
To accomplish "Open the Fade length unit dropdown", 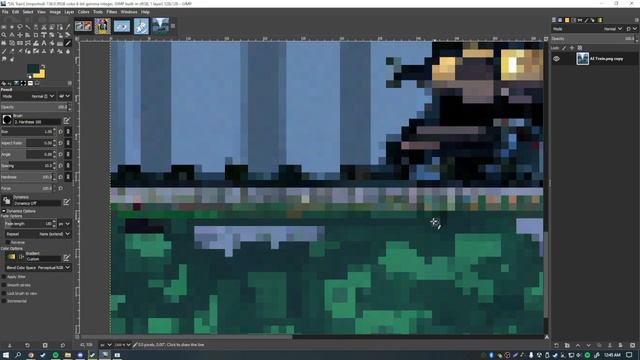I will [64, 224].
